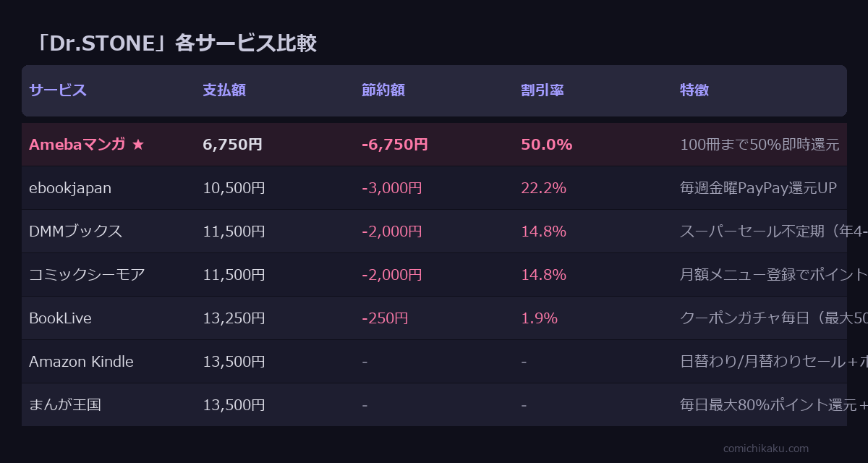The image size is (868, 463).
Task: Click the 割引率 column header
Action: [x=542, y=90]
